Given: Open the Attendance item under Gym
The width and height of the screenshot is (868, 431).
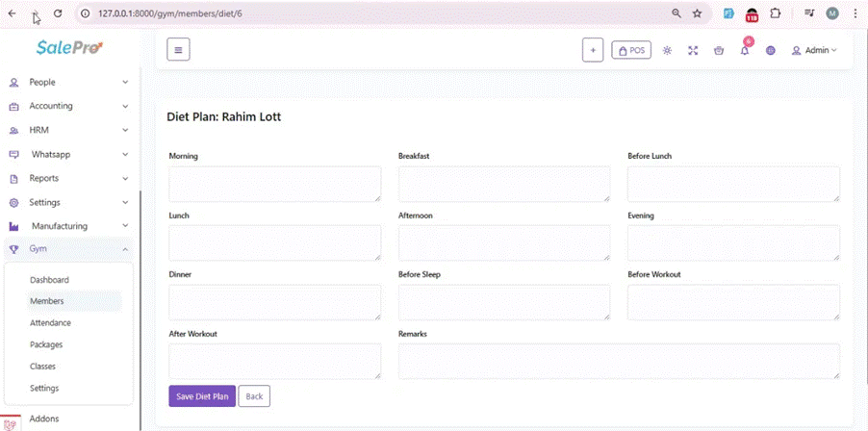Looking at the screenshot, I should [50, 323].
